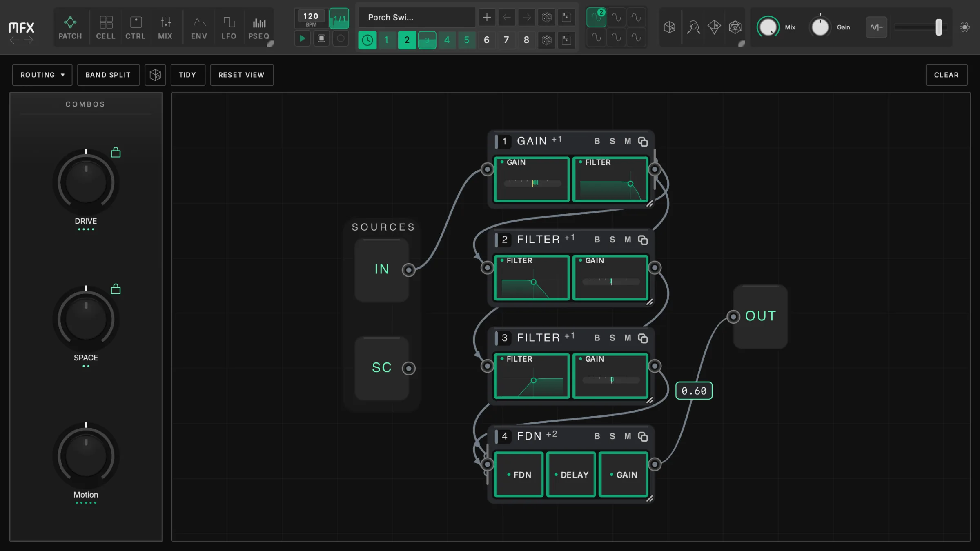This screenshot has height=551, width=980.
Task: Click the TIDY button
Action: (x=188, y=75)
